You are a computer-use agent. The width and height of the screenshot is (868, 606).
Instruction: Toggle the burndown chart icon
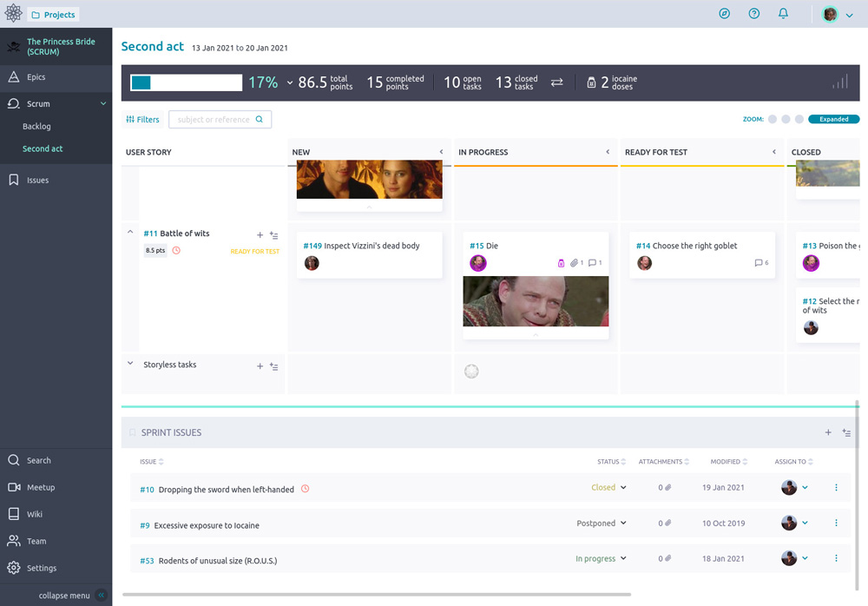point(839,82)
